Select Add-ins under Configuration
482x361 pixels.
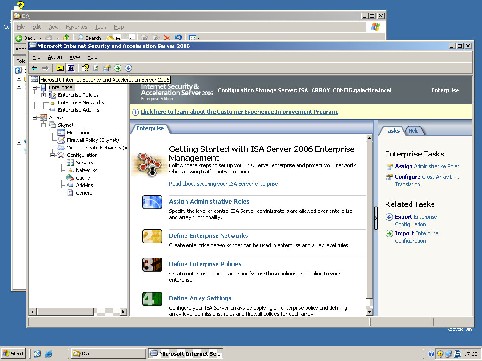(84, 185)
